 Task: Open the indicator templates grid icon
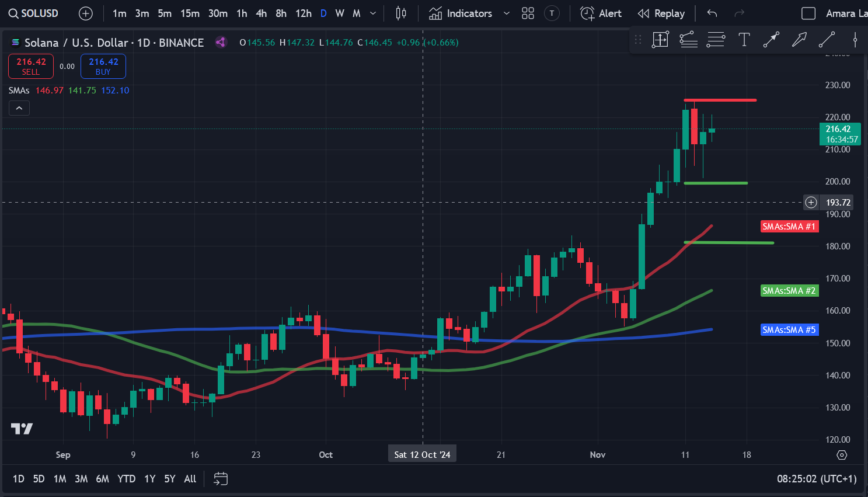coord(528,13)
